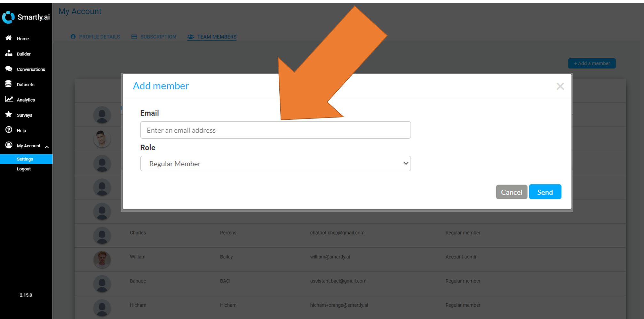
Task: Click the Datasets database icon
Action: pyautogui.click(x=9, y=84)
